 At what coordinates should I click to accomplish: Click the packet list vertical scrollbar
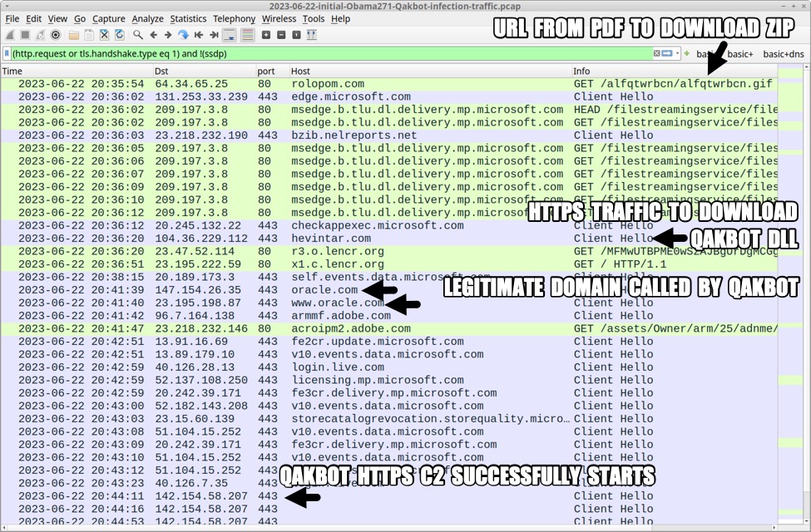click(806, 295)
